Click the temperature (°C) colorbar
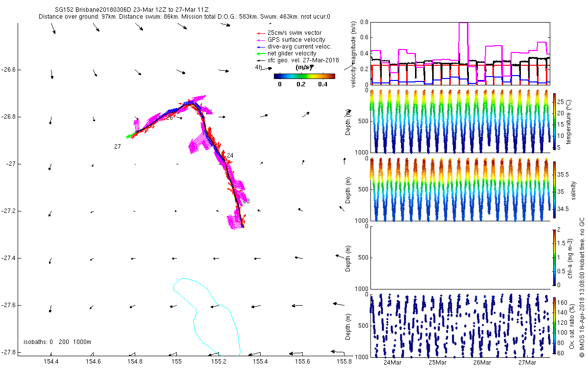588x368 pixels. (x=555, y=122)
